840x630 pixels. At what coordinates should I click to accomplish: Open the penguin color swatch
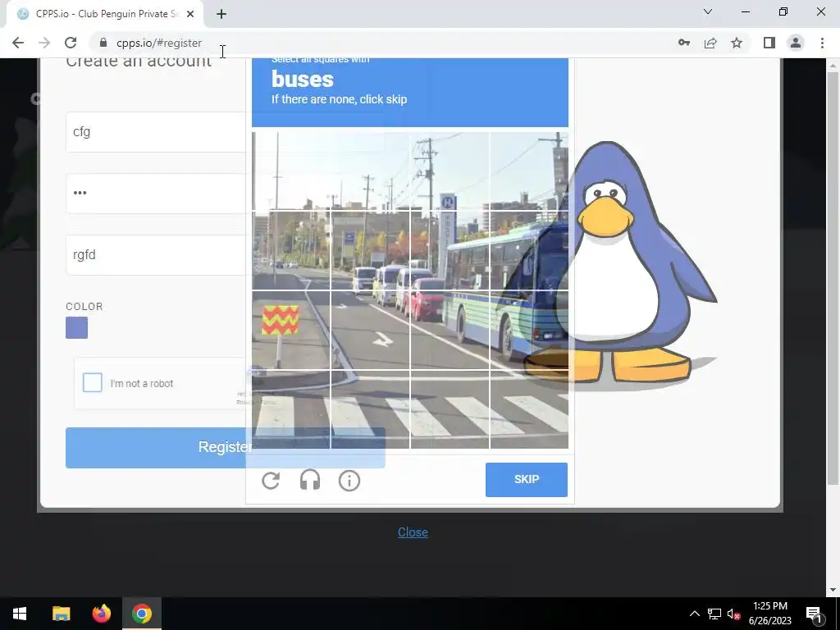click(x=76, y=327)
